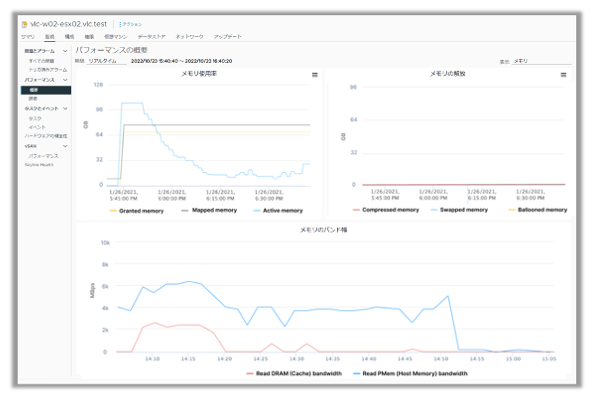596x402 pixels.
Task: Open the メモリ使用率 chart hamburger menu
Action: point(315,75)
